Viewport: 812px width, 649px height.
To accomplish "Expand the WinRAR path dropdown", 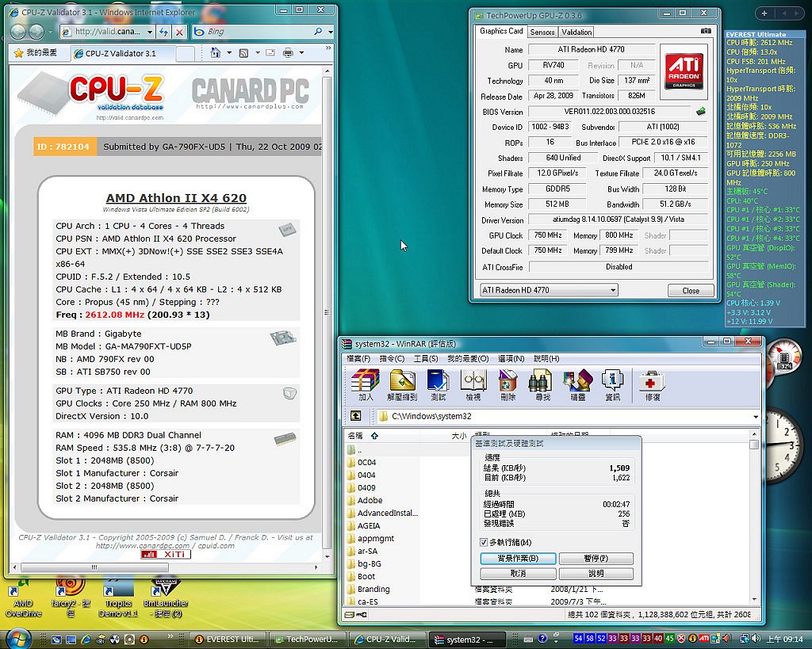I will click(x=756, y=417).
